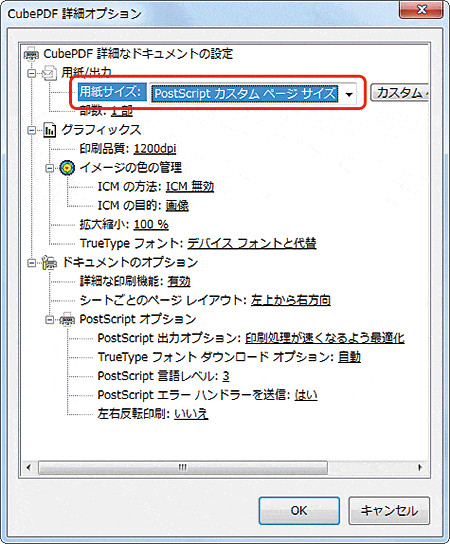This screenshot has height=544, width=450.
Task: Click the ICM の方法 value ICM 無効
Action: (190, 187)
